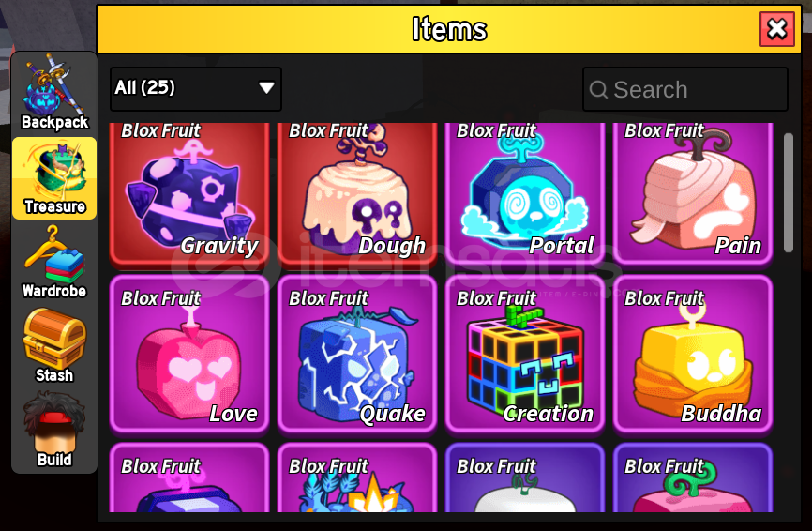
Task: Open the Wardrobe hanger icon
Action: click(x=54, y=262)
